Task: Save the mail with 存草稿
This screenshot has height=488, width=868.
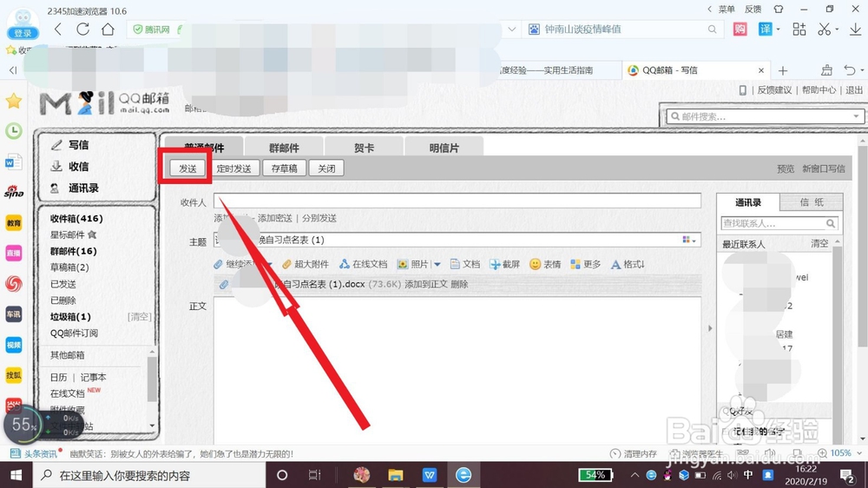Action: (x=285, y=168)
